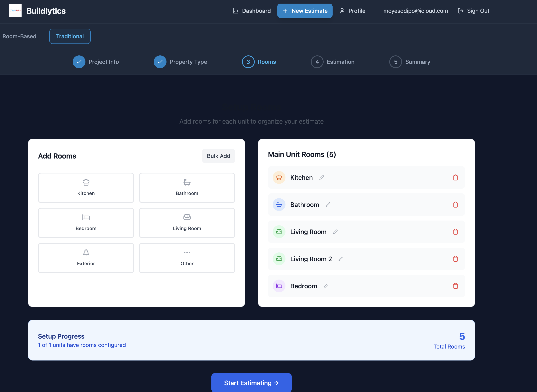The height and width of the screenshot is (392, 537).
Task: Open the Profile page
Action: (353, 11)
